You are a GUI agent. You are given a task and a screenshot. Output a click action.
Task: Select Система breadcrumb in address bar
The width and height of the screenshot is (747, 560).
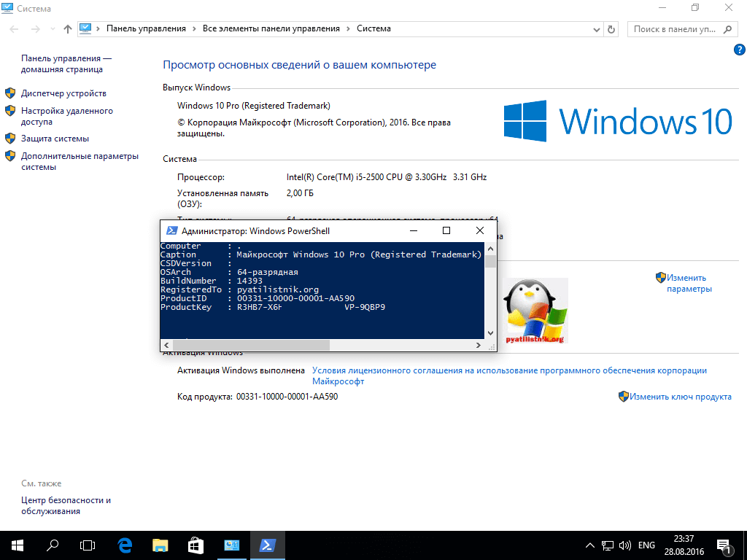click(373, 28)
